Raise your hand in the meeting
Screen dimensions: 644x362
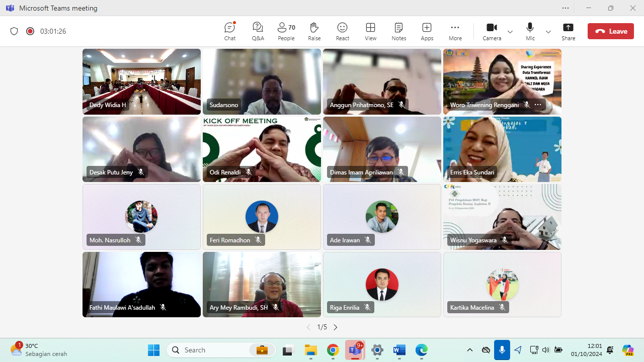point(314,31)
